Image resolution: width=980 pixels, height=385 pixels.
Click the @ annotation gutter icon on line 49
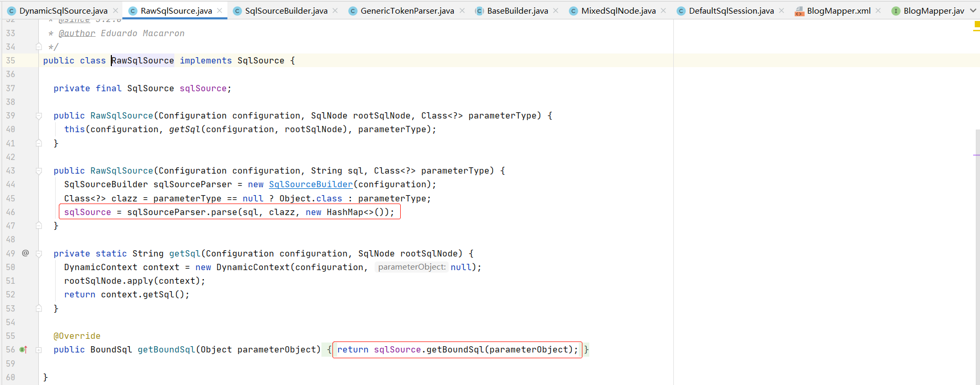tap(25, 253)
